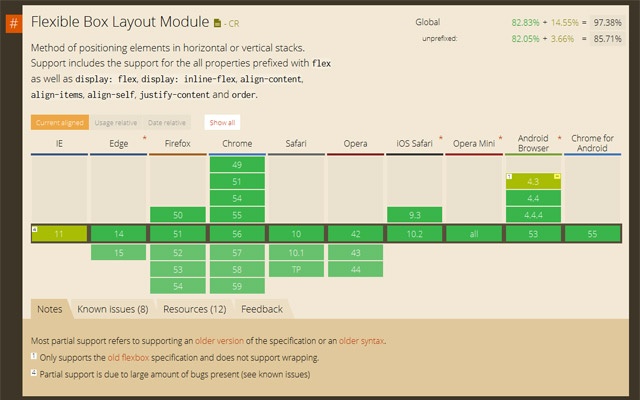Click the asterisk next to Edge header
The height and width of the screenshot is (400, 640).
(144, 139)
